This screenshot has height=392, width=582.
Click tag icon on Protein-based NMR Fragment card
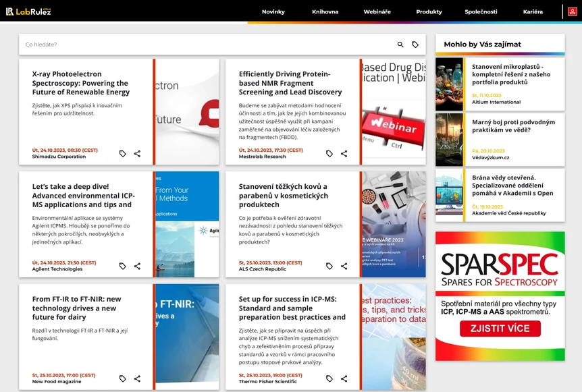pyautogui.click(x=329, y=154)
